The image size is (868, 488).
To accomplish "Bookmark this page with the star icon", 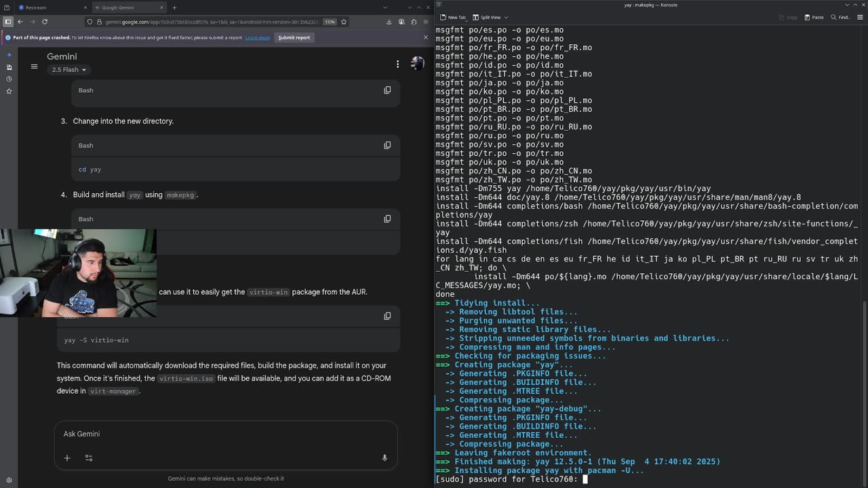I will 344,22.
